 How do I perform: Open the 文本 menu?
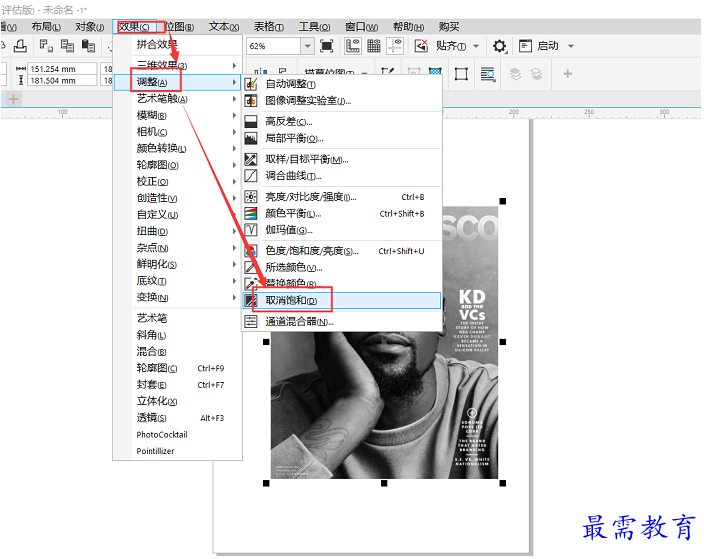tap(224, 27)
